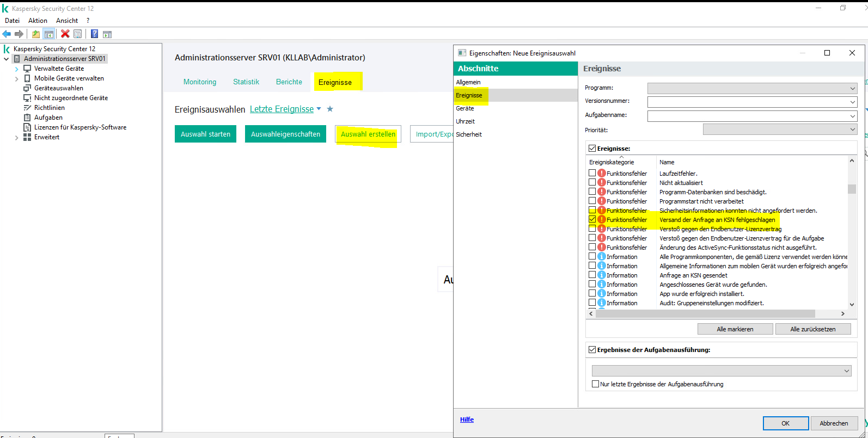Click the horizontal scrollbar of event list
The height and width of the screenshot is (438, 868).
pos(708,314)
